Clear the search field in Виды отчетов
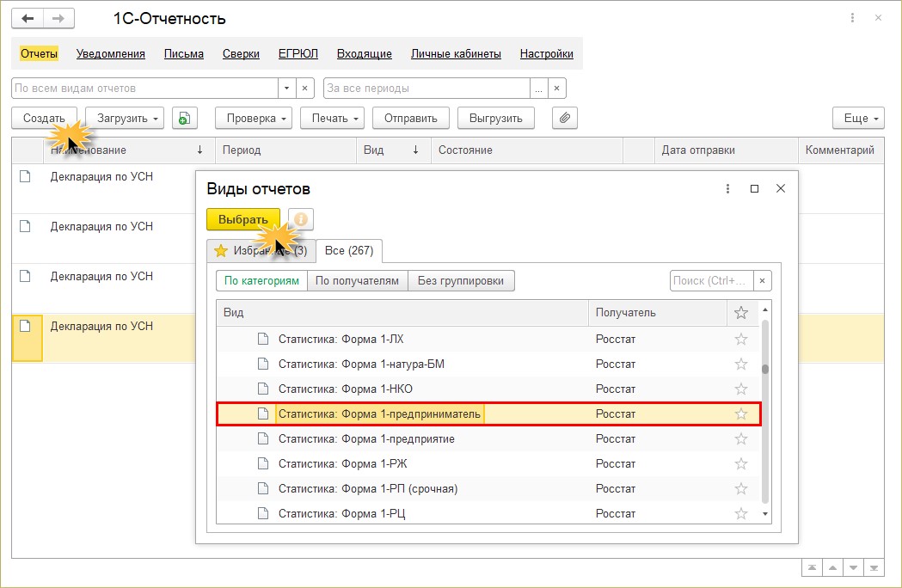Viewport: 902px width, 588px height. (x=762, y=281)
